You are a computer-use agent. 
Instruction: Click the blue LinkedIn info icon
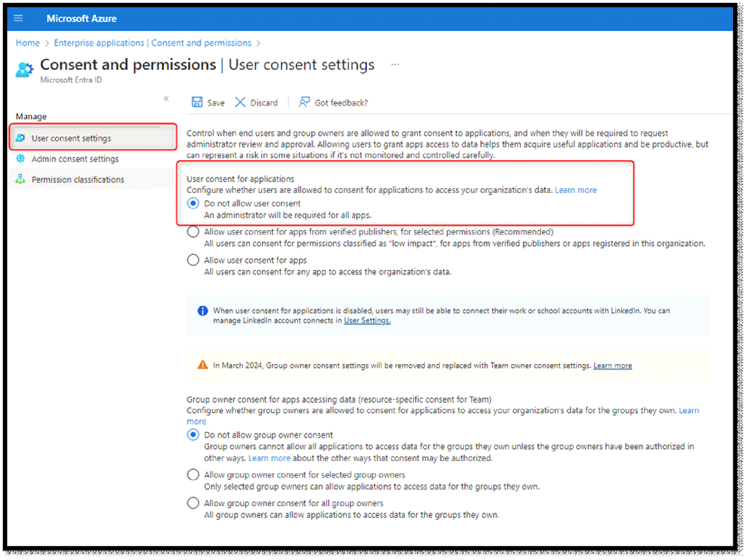click(203, 311)
